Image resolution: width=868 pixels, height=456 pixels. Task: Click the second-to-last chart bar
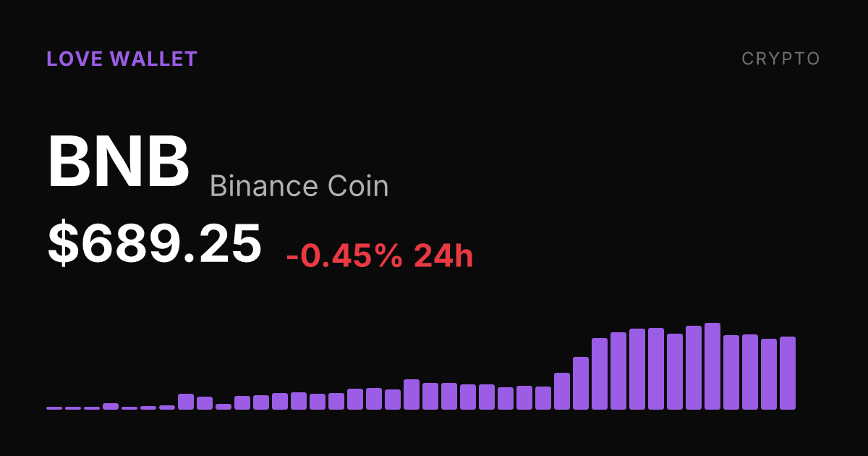769,374
